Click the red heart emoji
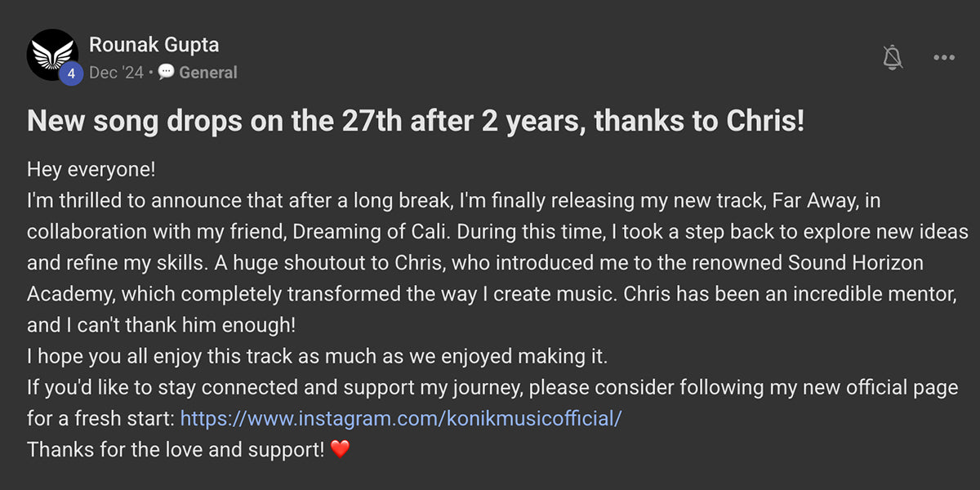 coord(341,449)
